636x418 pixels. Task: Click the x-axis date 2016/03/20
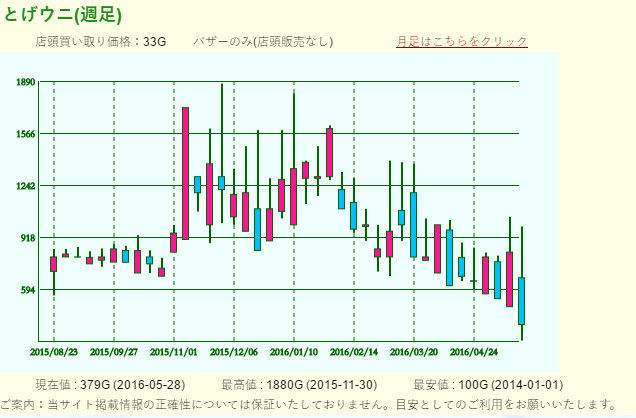(414, 352)
